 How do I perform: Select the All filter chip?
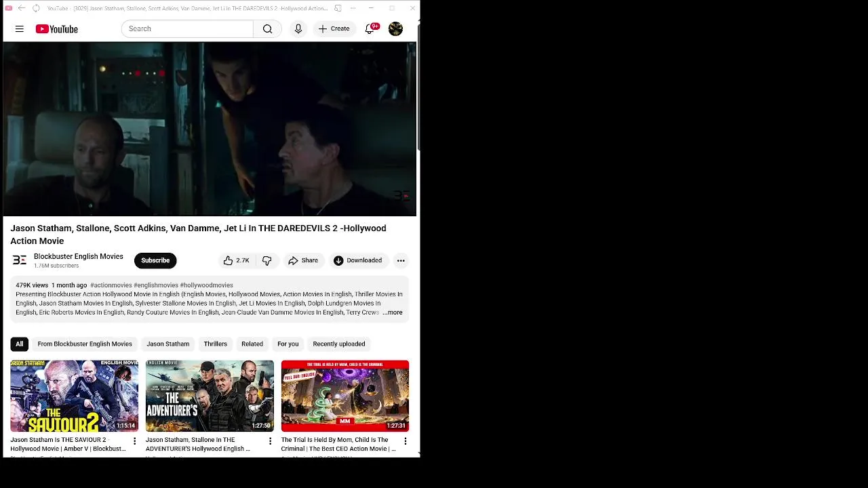tap(20, 344)
